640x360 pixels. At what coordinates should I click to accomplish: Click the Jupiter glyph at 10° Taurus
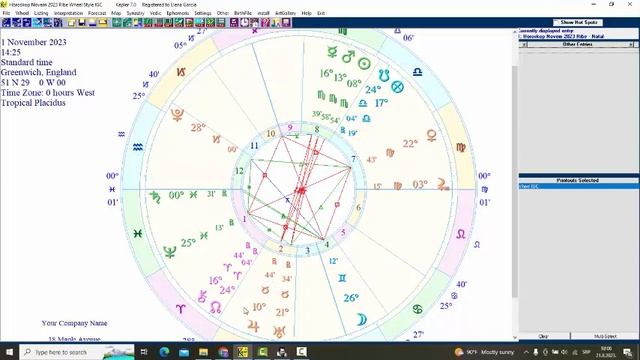tap(253, 325)
